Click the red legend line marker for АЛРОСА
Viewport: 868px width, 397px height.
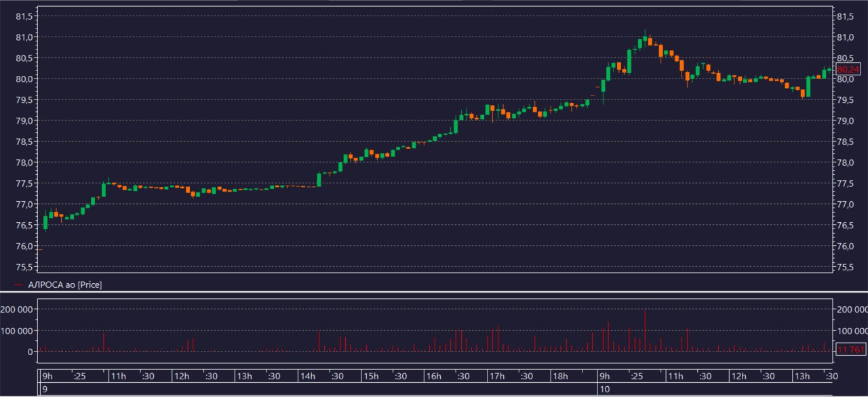coord(18,285)
